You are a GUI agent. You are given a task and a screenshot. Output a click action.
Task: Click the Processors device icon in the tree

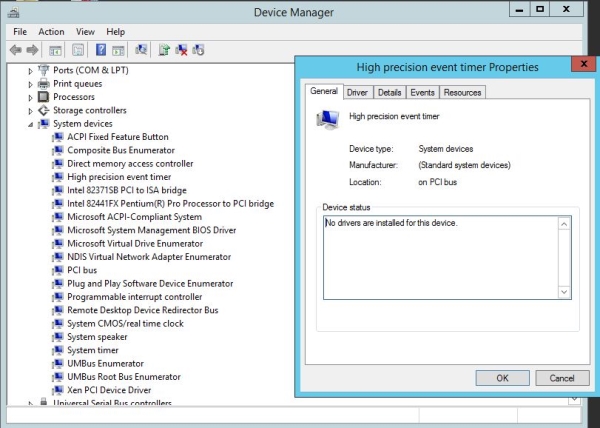click(43, 97)
